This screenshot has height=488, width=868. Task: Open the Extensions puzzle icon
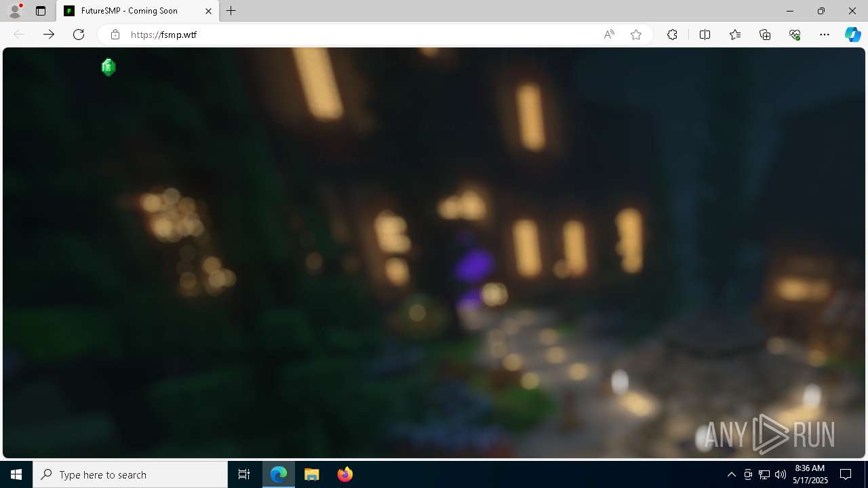click(672, 35)
